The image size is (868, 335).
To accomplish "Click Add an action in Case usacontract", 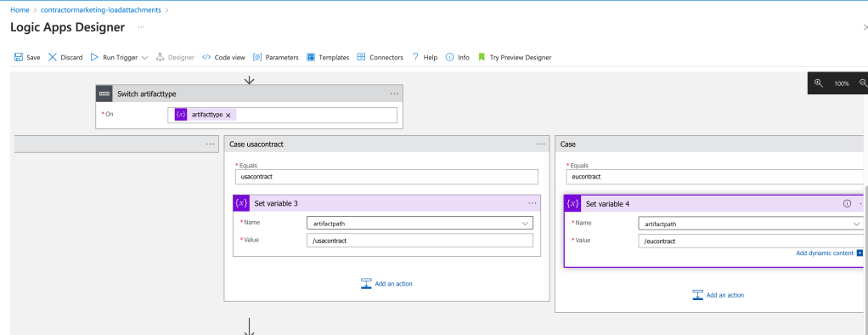I will (x=393, y=283).
